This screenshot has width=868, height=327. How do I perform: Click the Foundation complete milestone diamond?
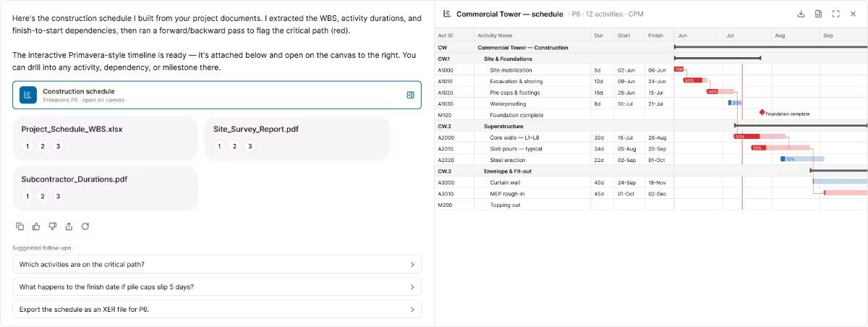tap(762, 112)
